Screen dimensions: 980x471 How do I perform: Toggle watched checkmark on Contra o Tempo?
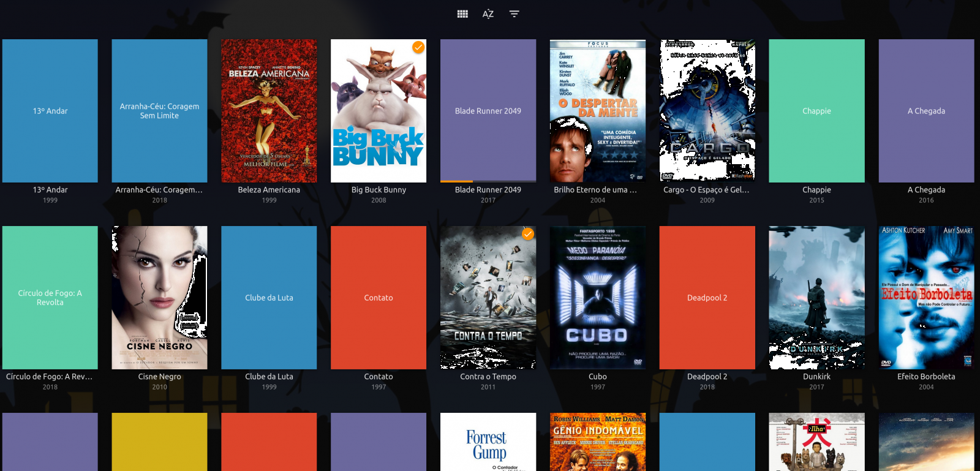(528, 234)
